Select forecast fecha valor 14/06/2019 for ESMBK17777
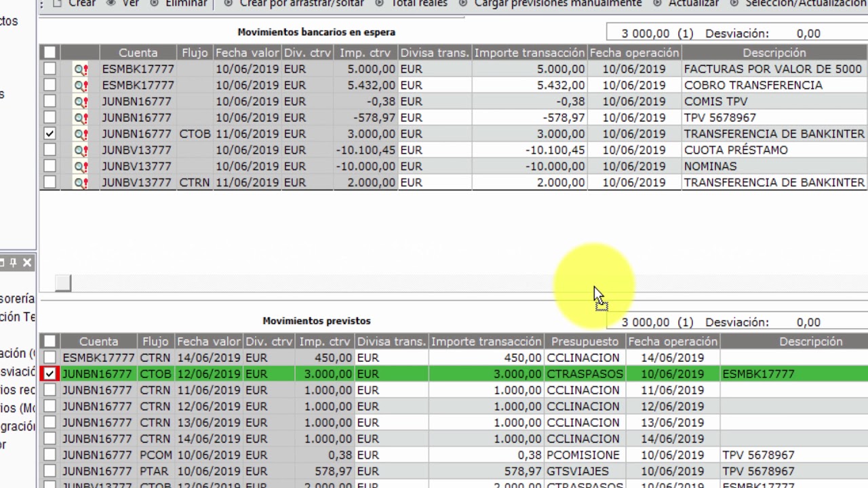 (208, 357)
